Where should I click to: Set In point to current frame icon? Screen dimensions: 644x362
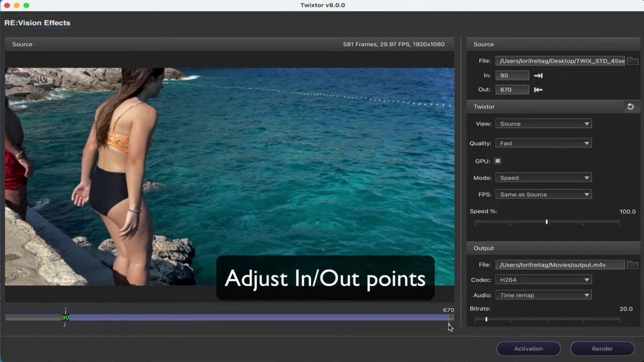tap(538, 76)
